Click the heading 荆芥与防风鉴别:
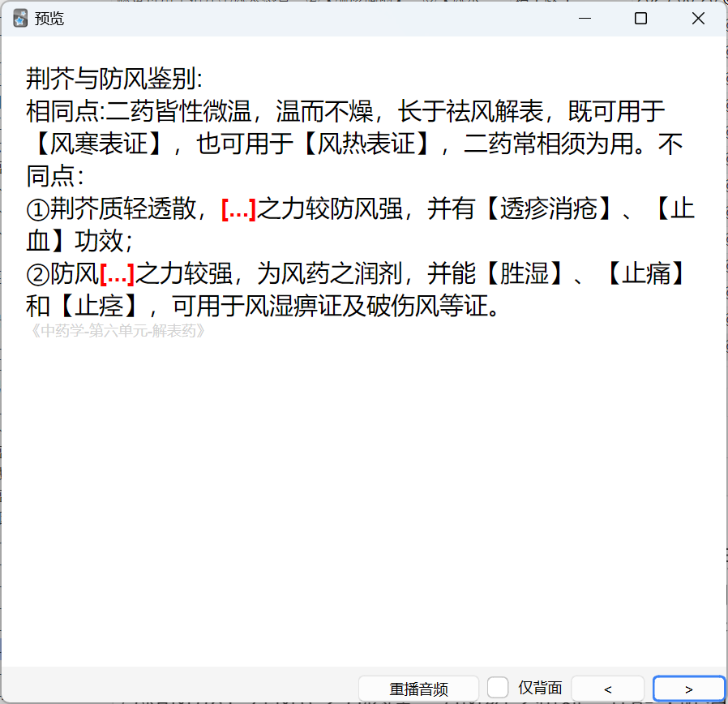Screen dimensions: 728x704 pyautogui.click(x=114, y=79)
